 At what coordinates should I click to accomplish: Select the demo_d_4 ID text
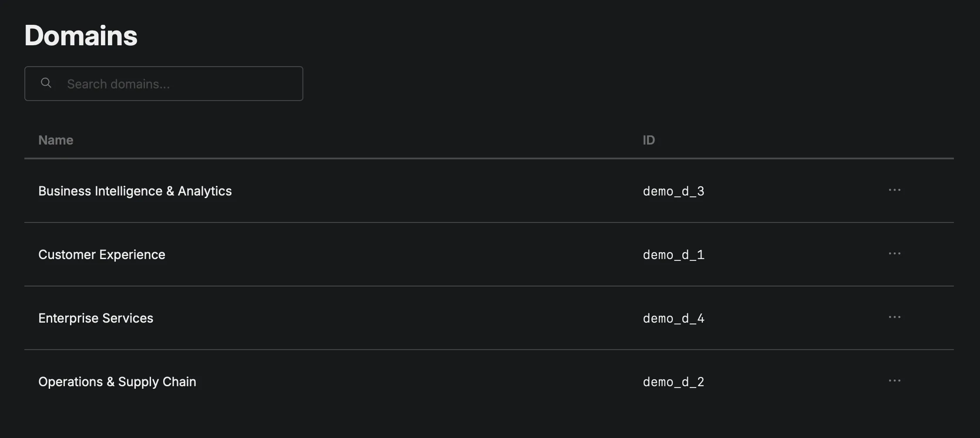(x=674, y=318)
